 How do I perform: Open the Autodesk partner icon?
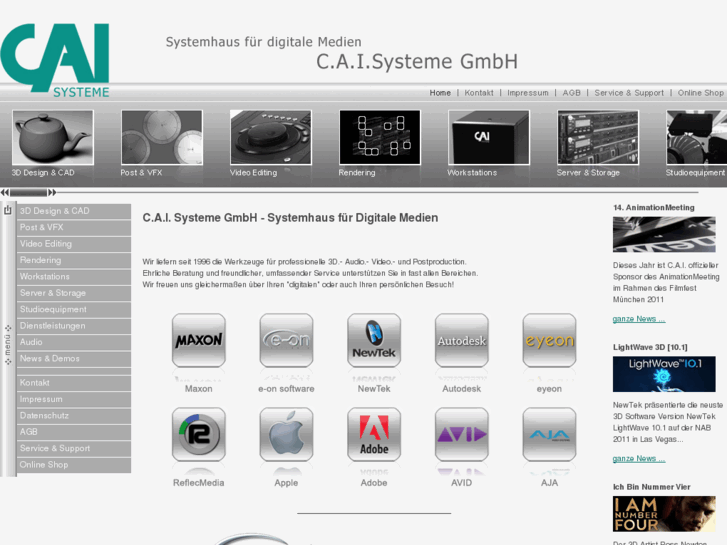coord(461,340)
